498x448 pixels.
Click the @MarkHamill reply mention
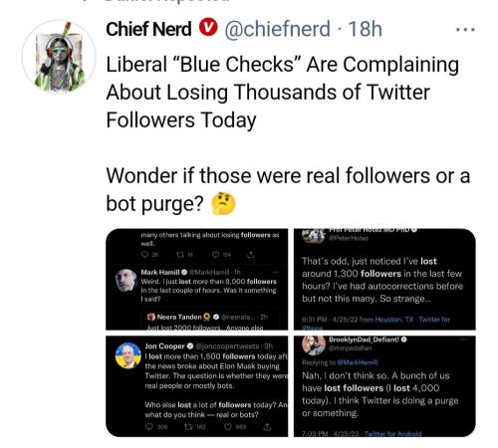point(358,362)
